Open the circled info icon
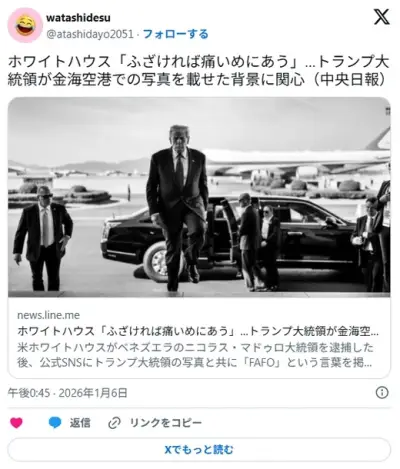400x469 pixels. click(382, 393)
